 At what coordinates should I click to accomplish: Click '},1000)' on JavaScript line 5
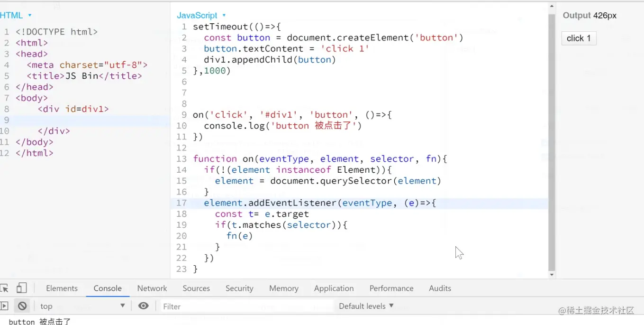[211, 71]
